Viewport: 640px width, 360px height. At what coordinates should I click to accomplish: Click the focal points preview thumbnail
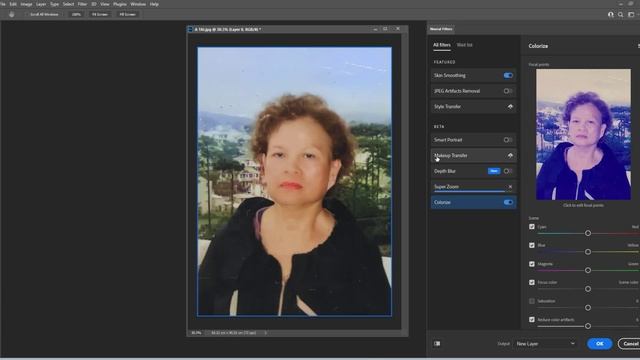point(583,134)
